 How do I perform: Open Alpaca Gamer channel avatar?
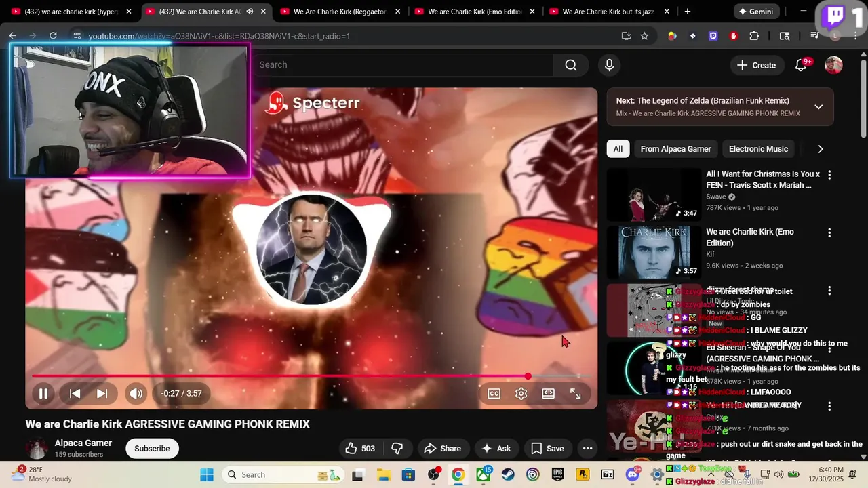(x=37, y=449)
